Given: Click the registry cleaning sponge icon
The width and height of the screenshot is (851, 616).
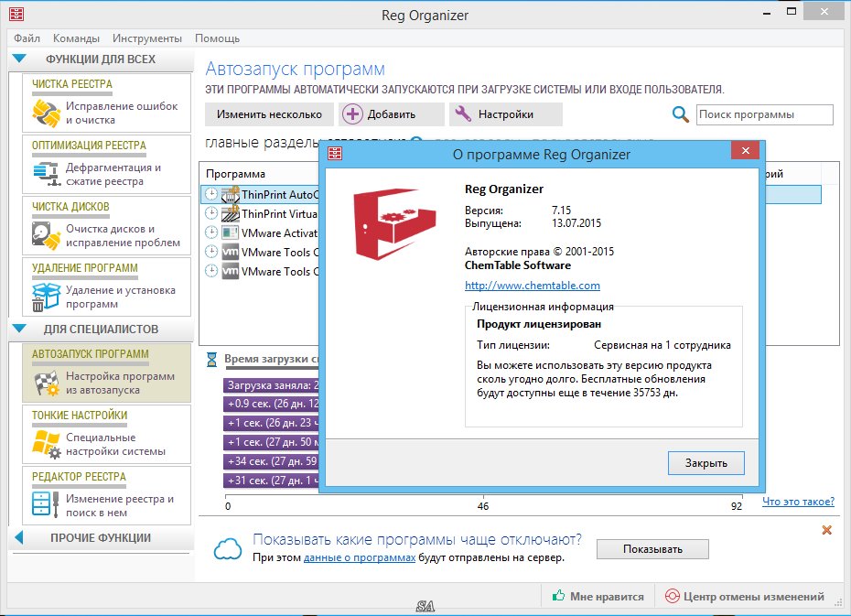Looking at the screenshot, I should point(46,113).
